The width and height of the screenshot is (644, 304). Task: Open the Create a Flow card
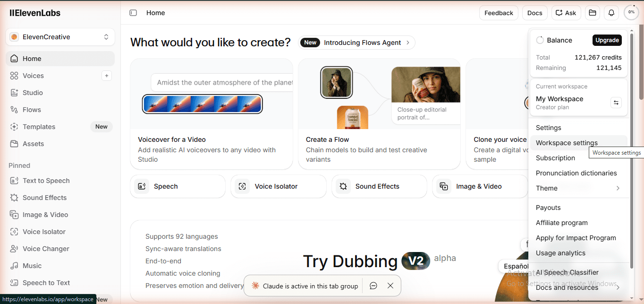pyautogui.click(x=379, y=114)
